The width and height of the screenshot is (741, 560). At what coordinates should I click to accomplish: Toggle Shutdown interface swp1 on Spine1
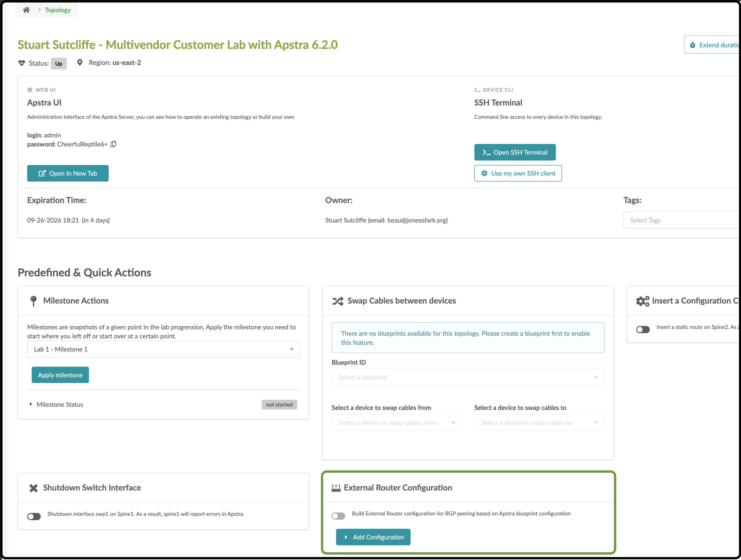[x=34, y=517]
